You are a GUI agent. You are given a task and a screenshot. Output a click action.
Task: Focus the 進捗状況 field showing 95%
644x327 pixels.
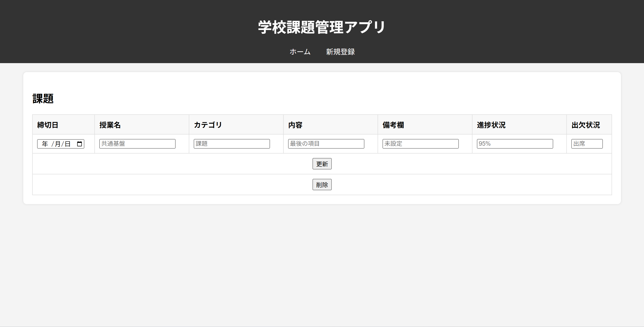[x=514, y=144]
